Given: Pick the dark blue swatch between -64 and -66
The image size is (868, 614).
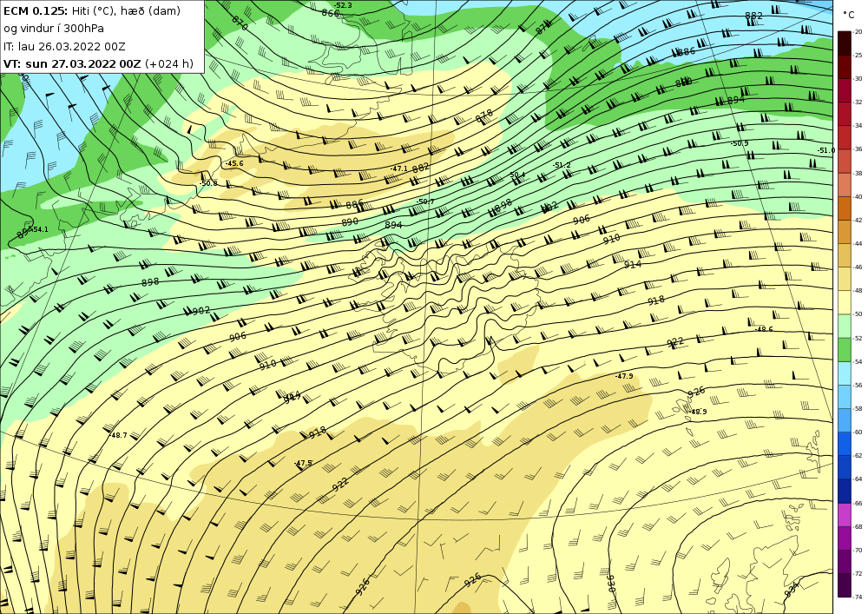Looking at the screenshot, I should 845,491.
